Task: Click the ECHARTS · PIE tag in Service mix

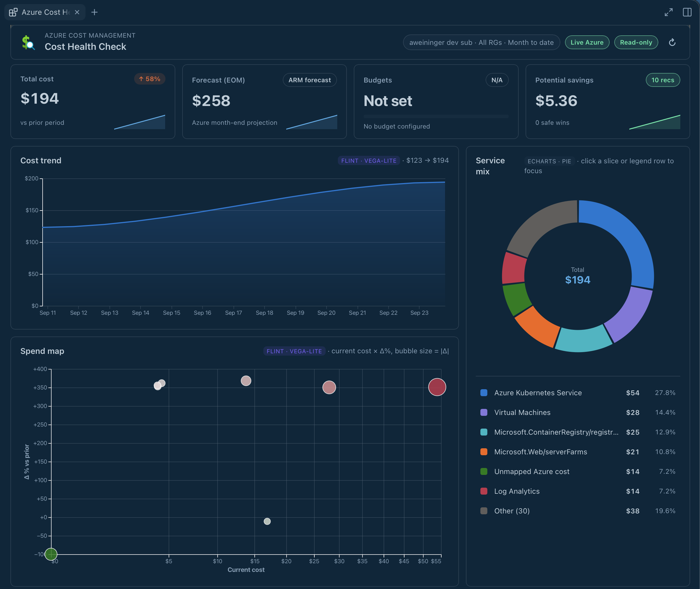Action: 549,161
